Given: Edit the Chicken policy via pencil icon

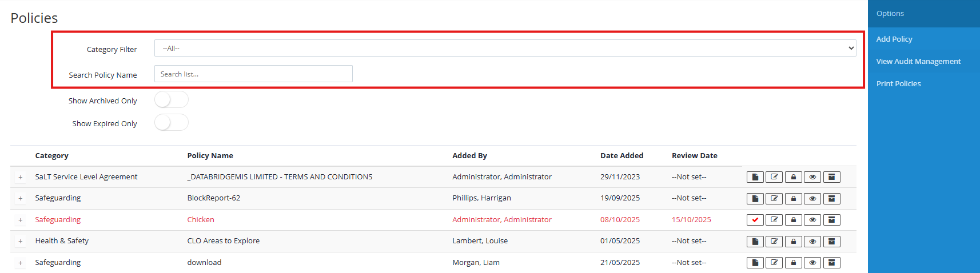Looking at the screenshot, I should click(774, 220).
